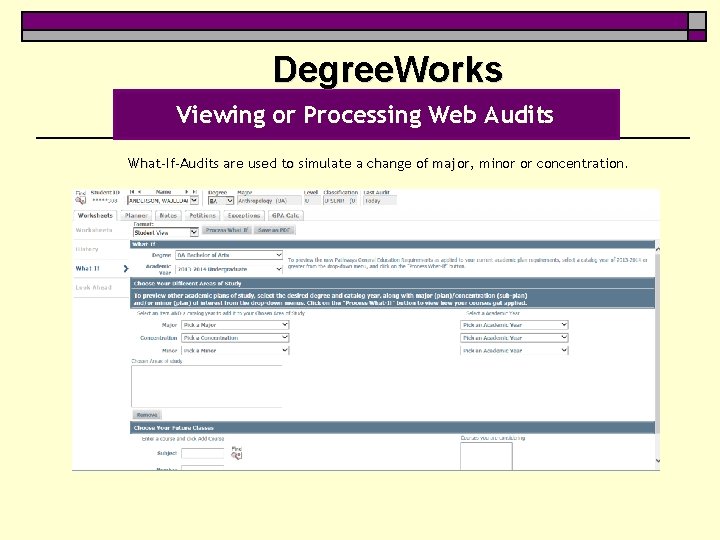Click the masked Student ID value

click(x=105, y=201)
